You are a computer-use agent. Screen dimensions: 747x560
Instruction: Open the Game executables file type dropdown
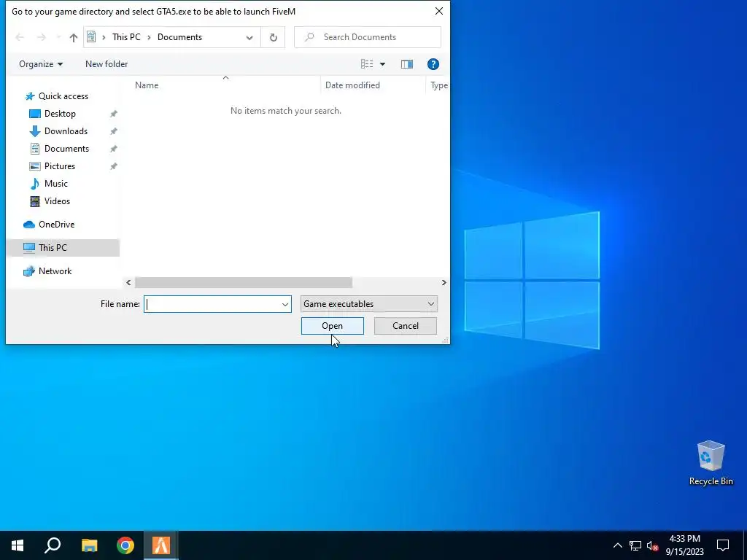[x=368, y=304]
